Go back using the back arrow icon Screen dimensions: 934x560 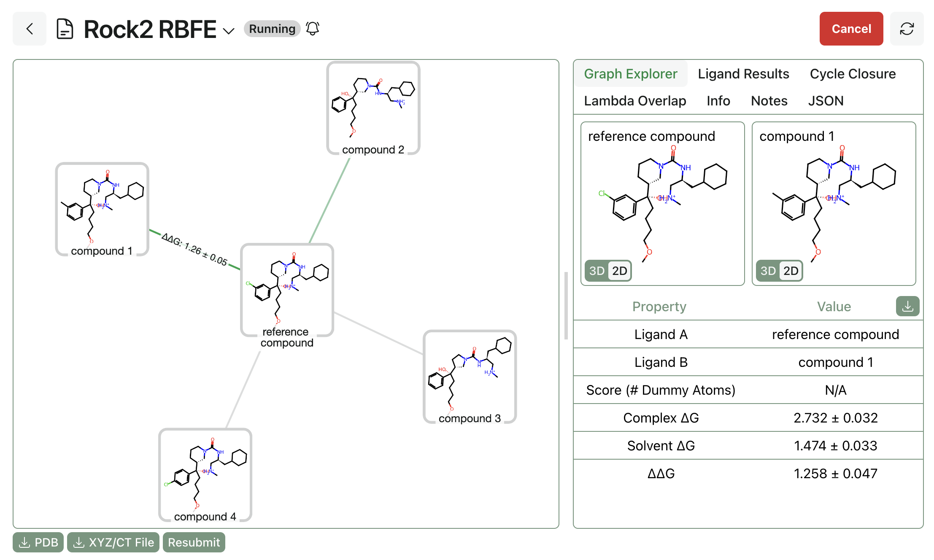pos(29,29)
